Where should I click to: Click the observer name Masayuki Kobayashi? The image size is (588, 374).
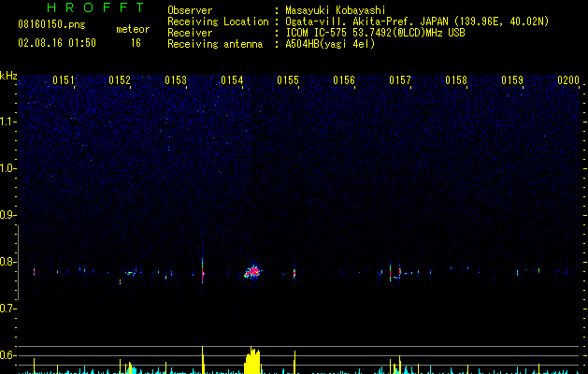point(336,10)
